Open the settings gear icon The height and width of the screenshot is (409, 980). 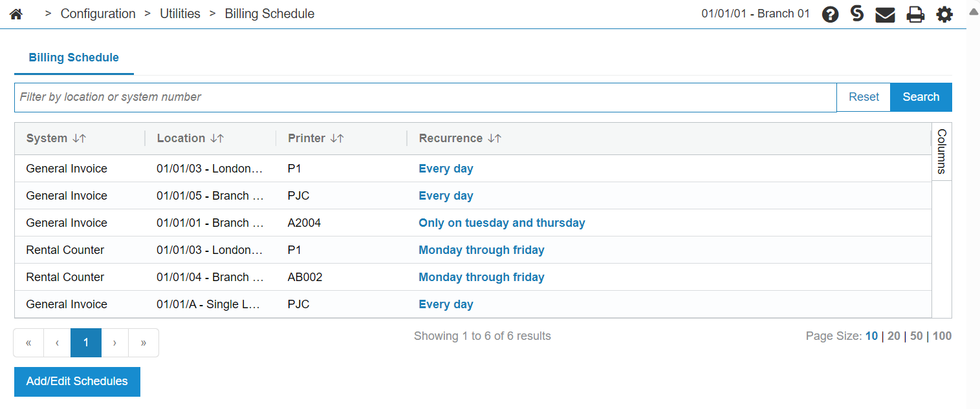pos(944,14)
